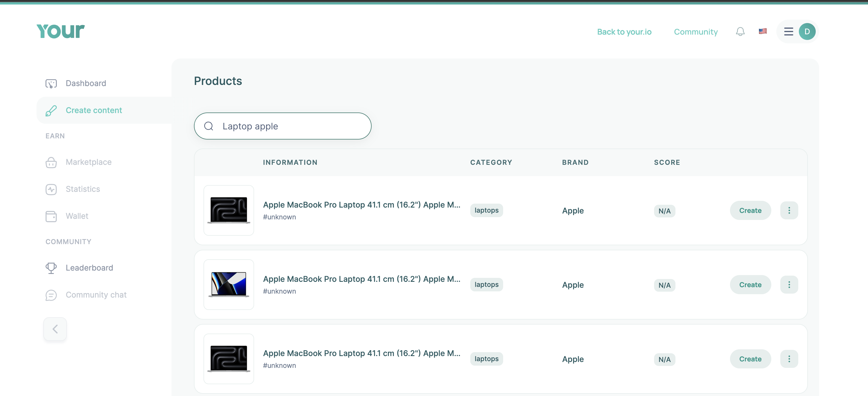Click the Your logo
Screen dimensions: 868x396
(61, 31)
